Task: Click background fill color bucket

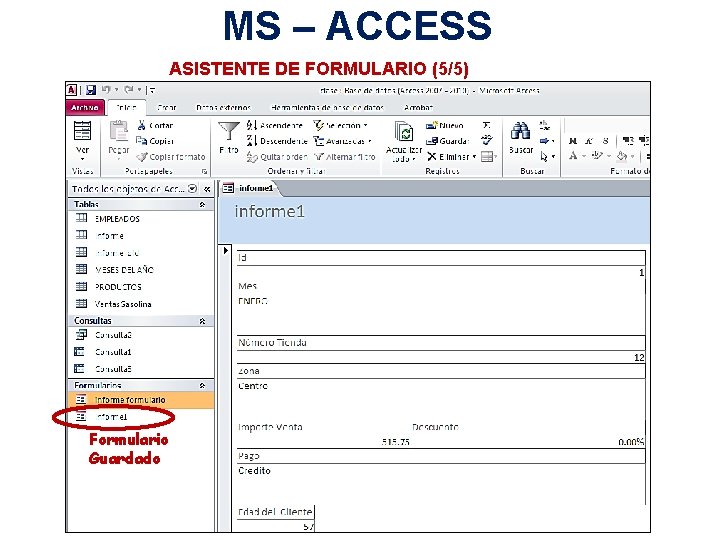Action: point(622,156)
